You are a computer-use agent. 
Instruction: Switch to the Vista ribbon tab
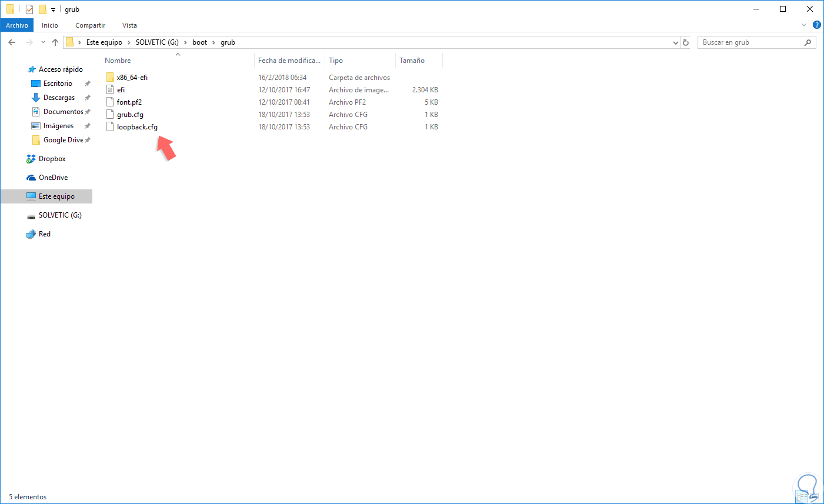130,25
